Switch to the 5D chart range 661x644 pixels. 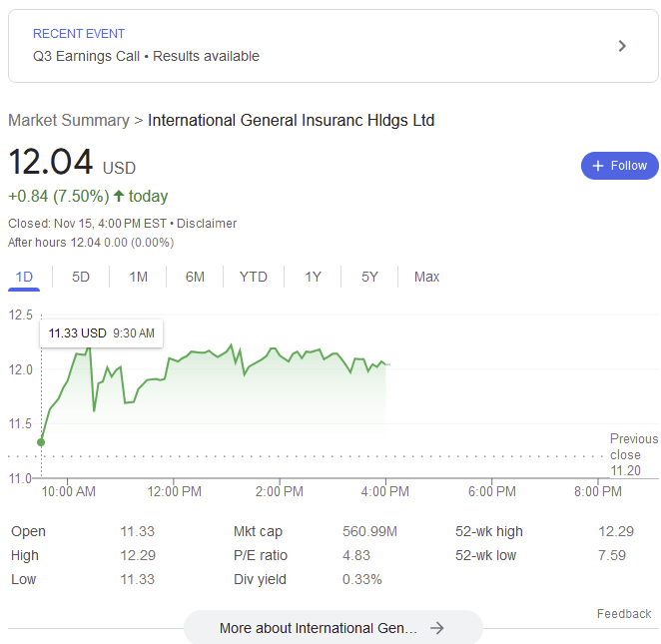[x=81, y=277]
